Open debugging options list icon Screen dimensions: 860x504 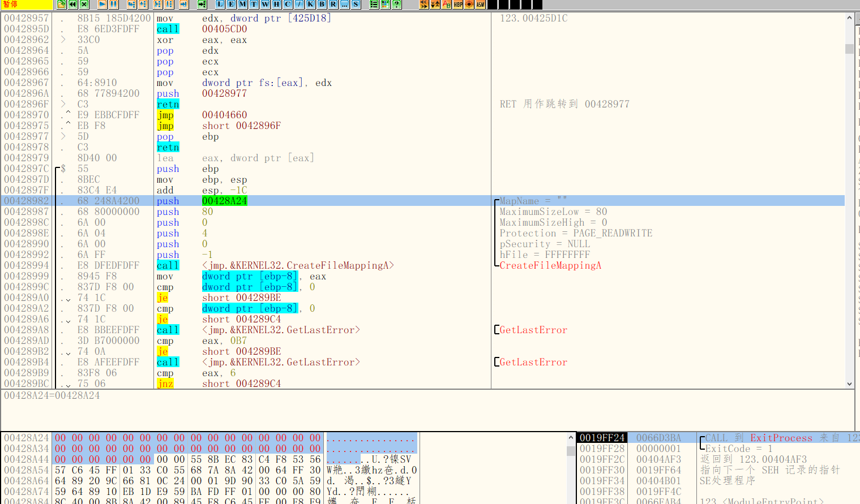coord(374,5)
